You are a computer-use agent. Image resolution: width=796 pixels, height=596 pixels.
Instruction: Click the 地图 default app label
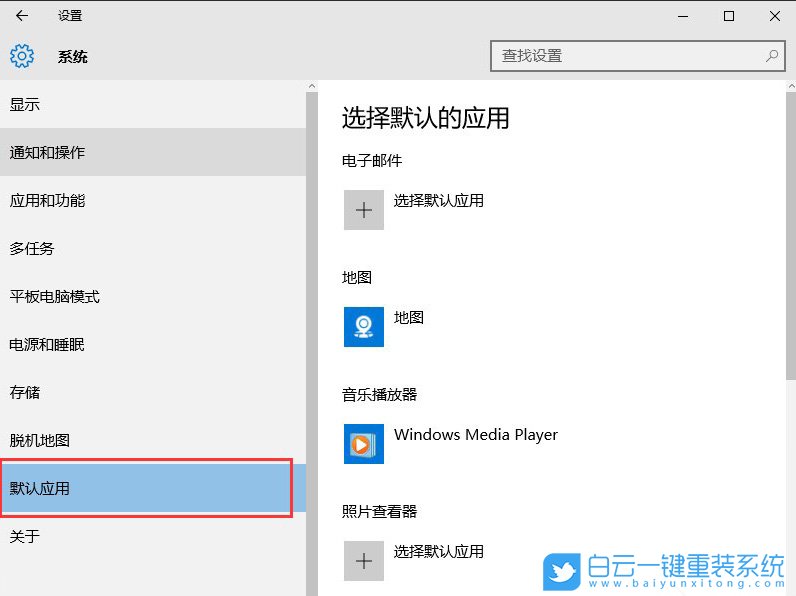[409, 317]
